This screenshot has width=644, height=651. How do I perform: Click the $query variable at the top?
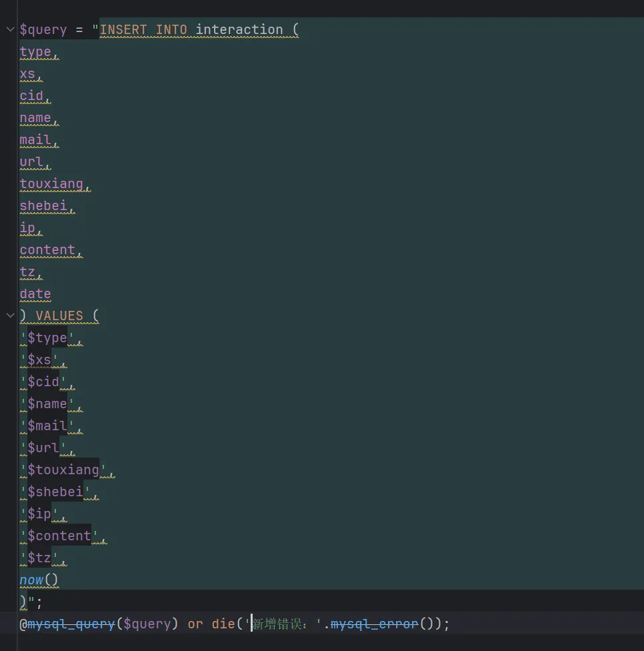[43, 29]
